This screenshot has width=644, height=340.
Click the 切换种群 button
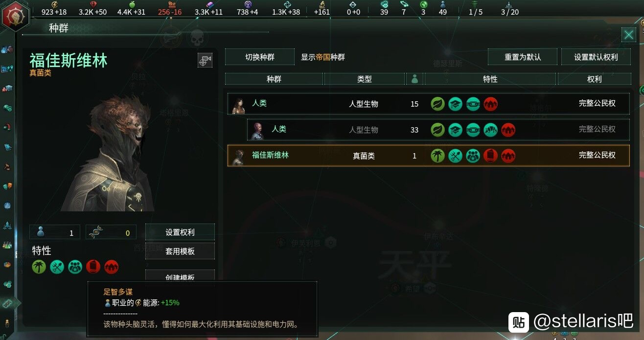click(260, 57)
